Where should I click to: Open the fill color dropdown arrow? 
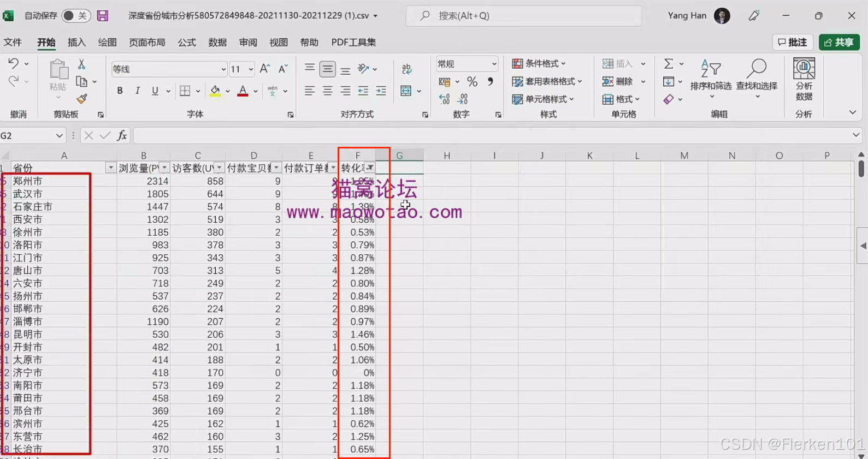[228, 91]
